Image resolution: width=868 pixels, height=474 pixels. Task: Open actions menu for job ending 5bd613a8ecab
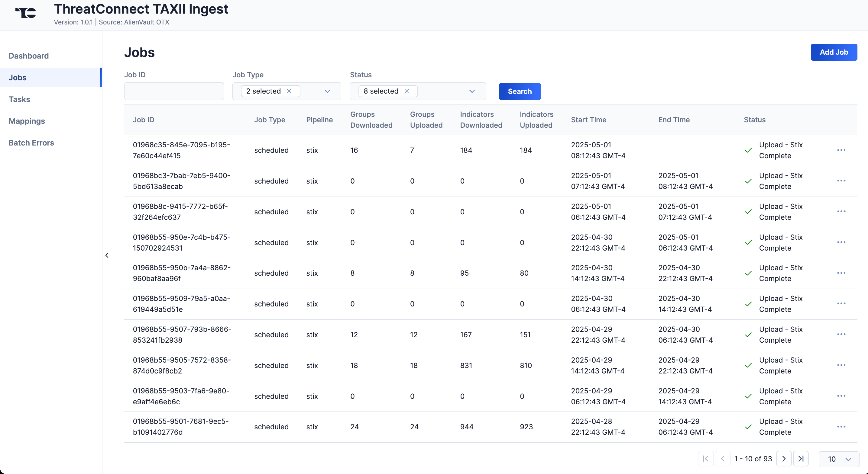[x=841, y=181]
